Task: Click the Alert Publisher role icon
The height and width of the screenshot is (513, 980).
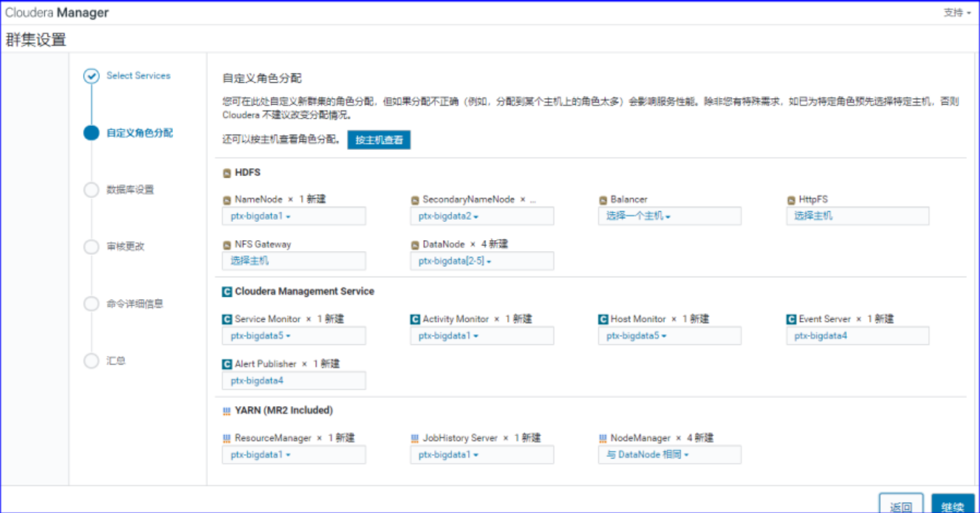Action: coord(227,364)
